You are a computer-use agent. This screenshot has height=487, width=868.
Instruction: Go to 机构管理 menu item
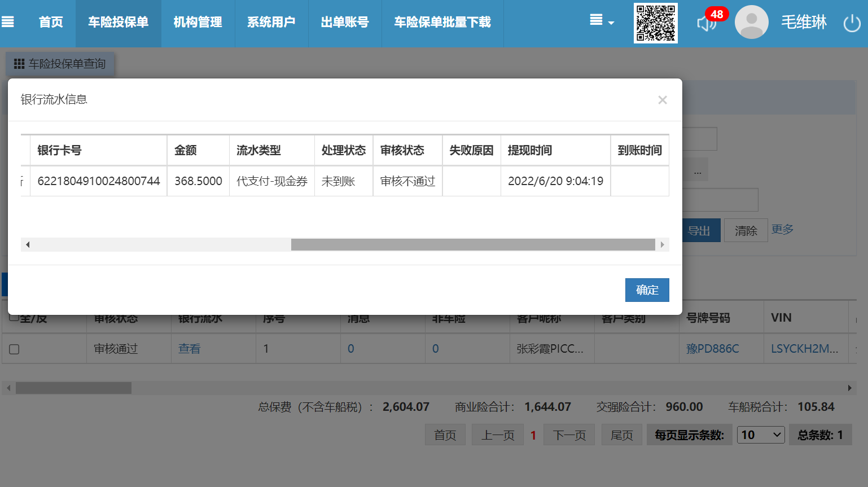click(198, 23)
